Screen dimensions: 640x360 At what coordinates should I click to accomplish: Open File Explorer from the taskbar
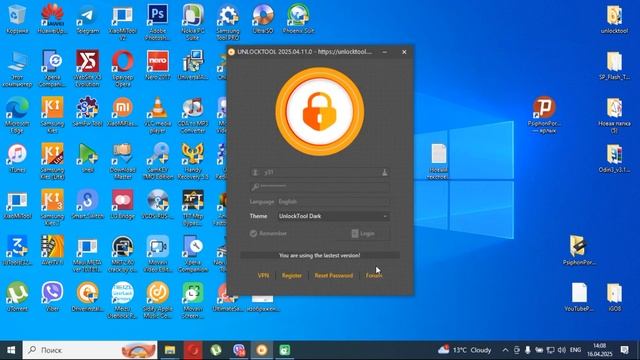tap(169, 350)
